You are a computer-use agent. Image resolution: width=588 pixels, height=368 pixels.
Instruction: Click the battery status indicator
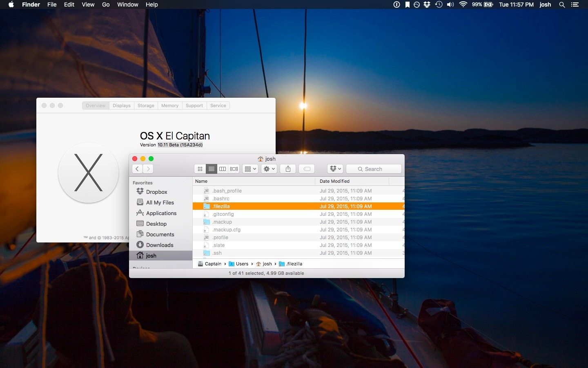483,4
